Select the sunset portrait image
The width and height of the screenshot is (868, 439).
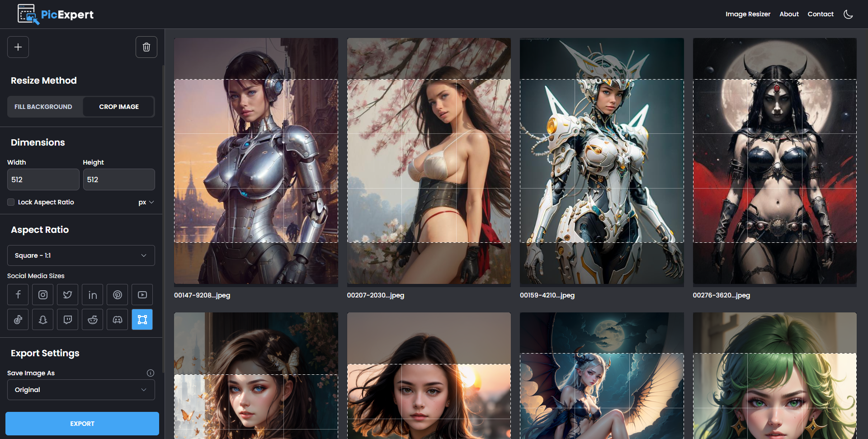(429, 376)
